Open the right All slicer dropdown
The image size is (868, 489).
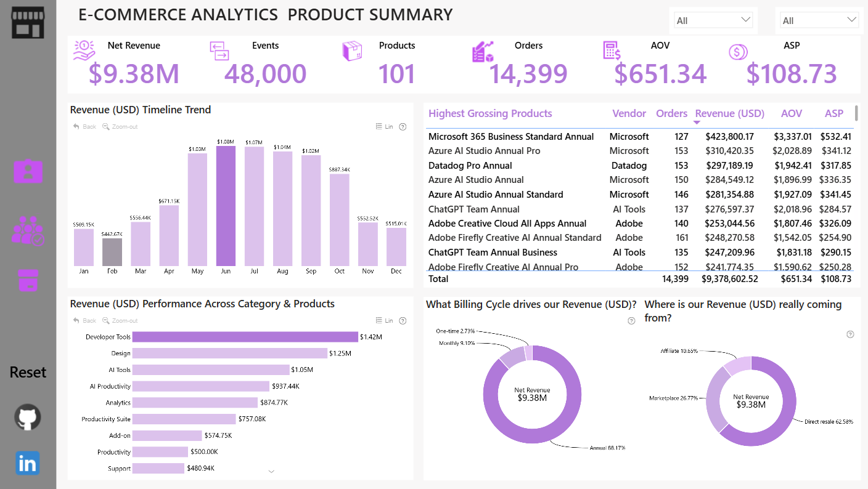pyautogui.click(x=819, y=20)
